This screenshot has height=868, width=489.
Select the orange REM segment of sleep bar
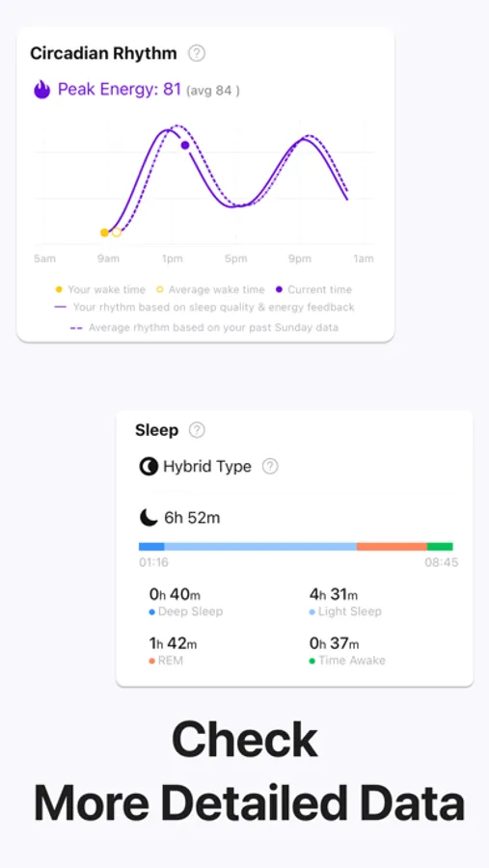click(x=392, y=547)
